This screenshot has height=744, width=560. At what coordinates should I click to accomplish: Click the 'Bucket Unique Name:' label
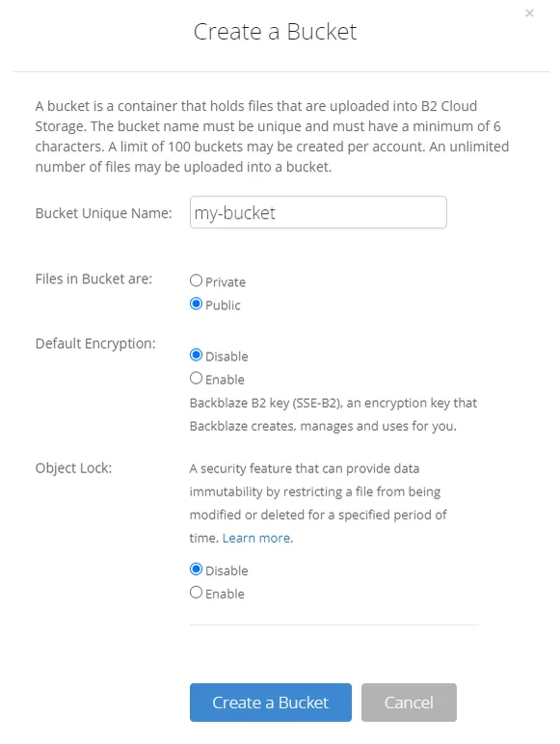pos(103,214)
